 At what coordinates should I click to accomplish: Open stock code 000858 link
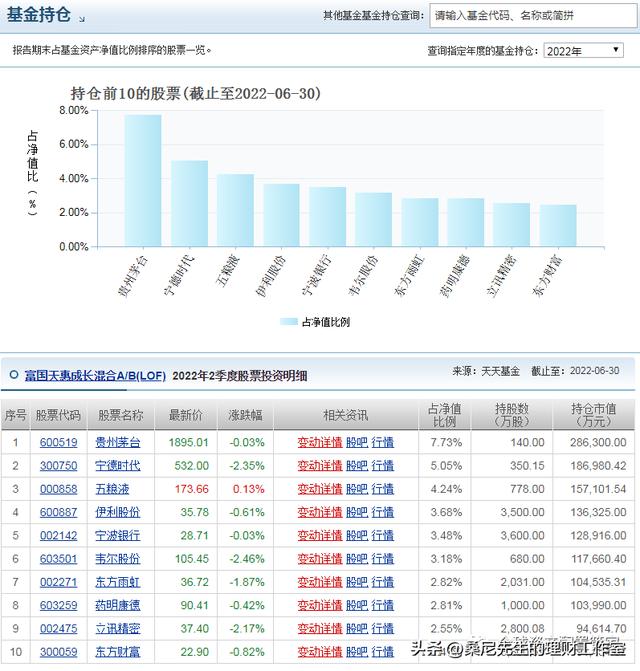pos(59,489)
